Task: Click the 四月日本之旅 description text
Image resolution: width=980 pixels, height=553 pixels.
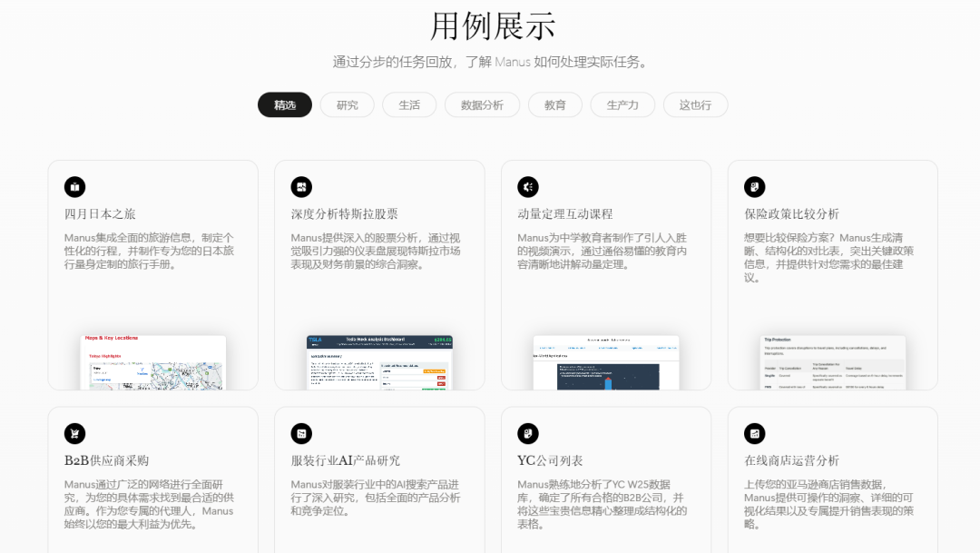Action: [x=149, y=251]
